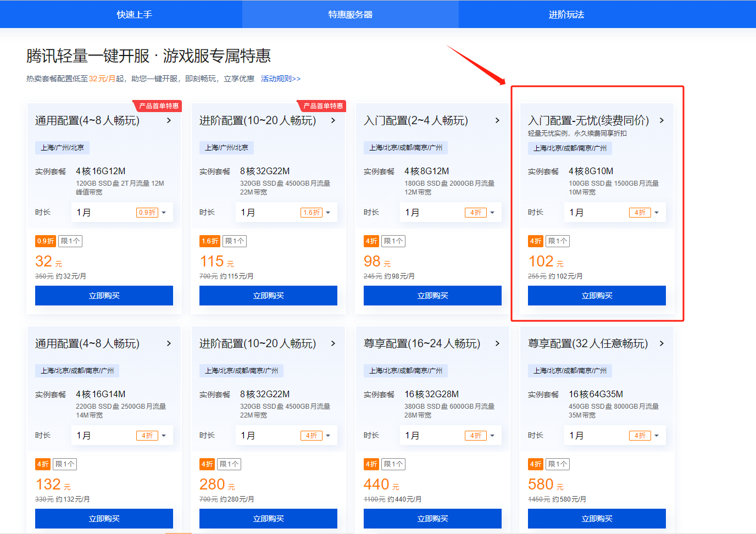Click the 102 元 price
The height and width of the screenshot is (534, 756).
click(546, 262)
